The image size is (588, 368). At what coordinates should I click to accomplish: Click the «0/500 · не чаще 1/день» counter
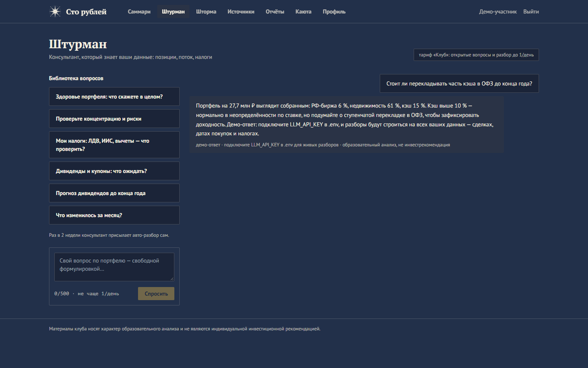[x=87, y=294]
